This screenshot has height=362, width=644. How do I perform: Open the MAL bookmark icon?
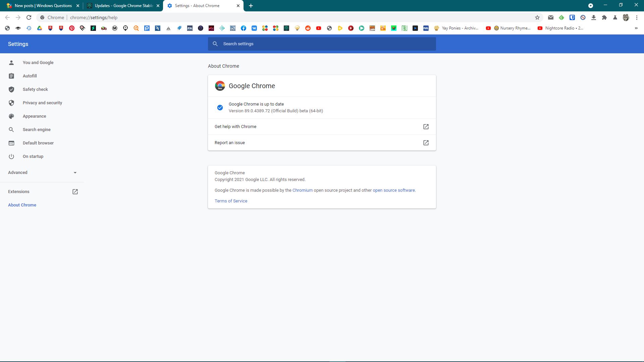426,28
